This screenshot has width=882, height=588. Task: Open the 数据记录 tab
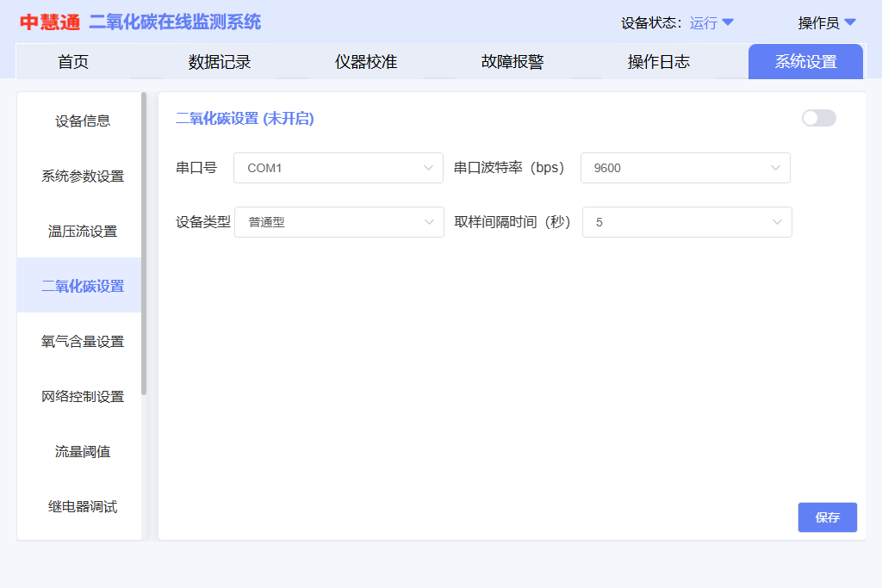click(220, 62)
